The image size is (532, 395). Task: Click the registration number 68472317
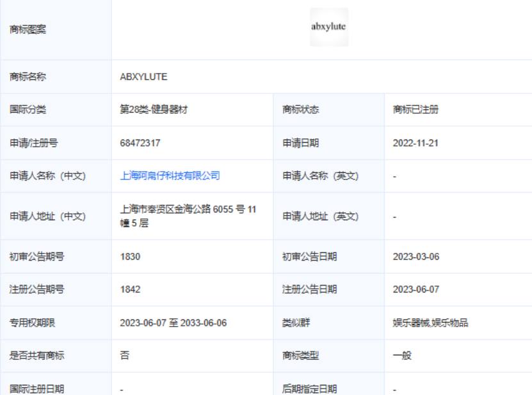tap(140, 143)
